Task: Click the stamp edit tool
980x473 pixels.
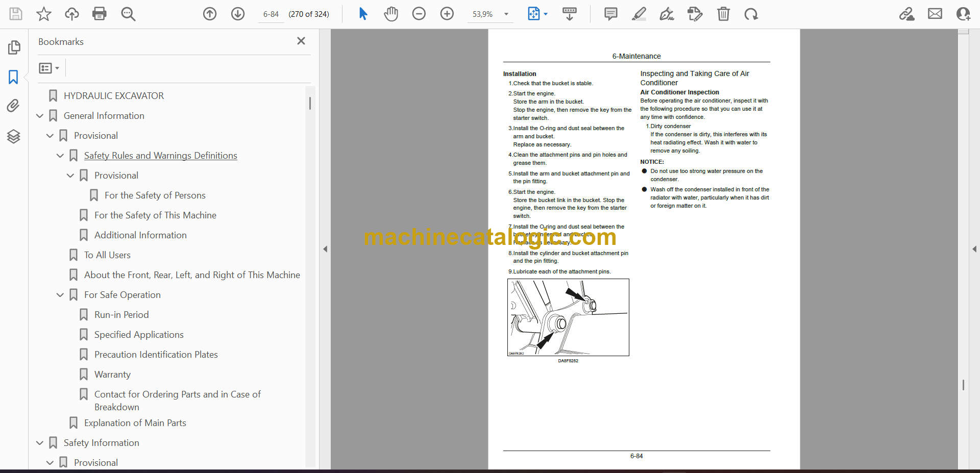Action: (695, 14)
